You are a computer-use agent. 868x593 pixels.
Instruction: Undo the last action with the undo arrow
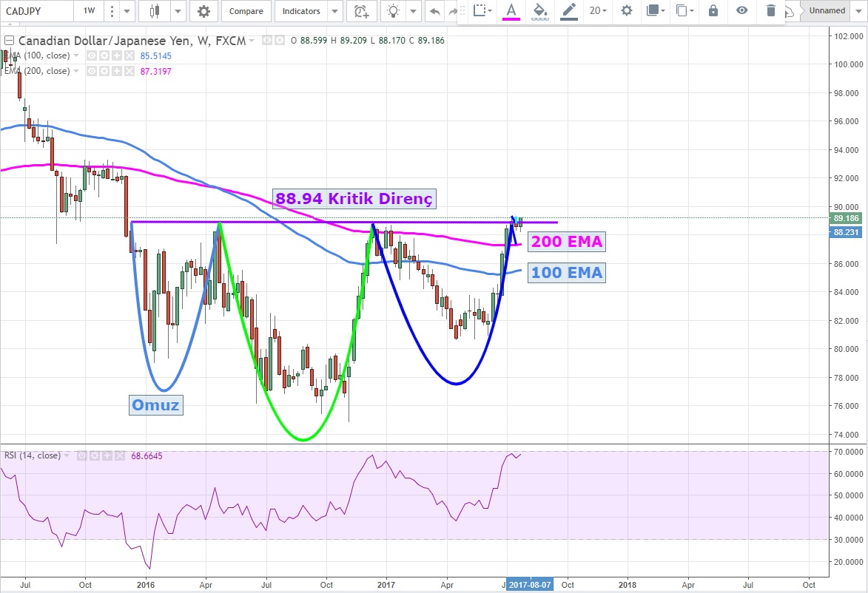pyautogui.click(x=434, y=11)
